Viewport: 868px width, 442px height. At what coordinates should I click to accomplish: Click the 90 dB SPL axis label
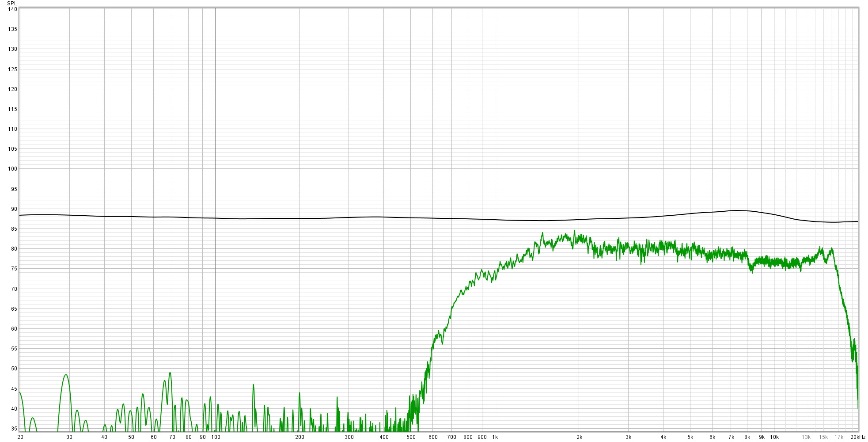point(14,209)
